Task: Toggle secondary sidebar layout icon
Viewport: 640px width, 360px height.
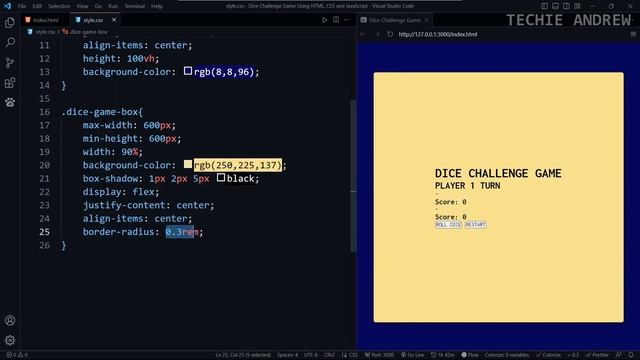Action: 566,6
